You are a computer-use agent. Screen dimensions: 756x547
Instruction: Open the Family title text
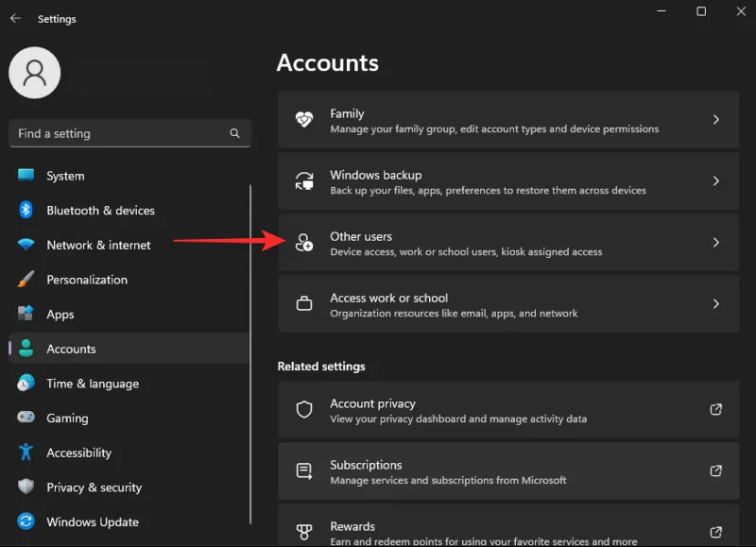(x=347, y=113)
